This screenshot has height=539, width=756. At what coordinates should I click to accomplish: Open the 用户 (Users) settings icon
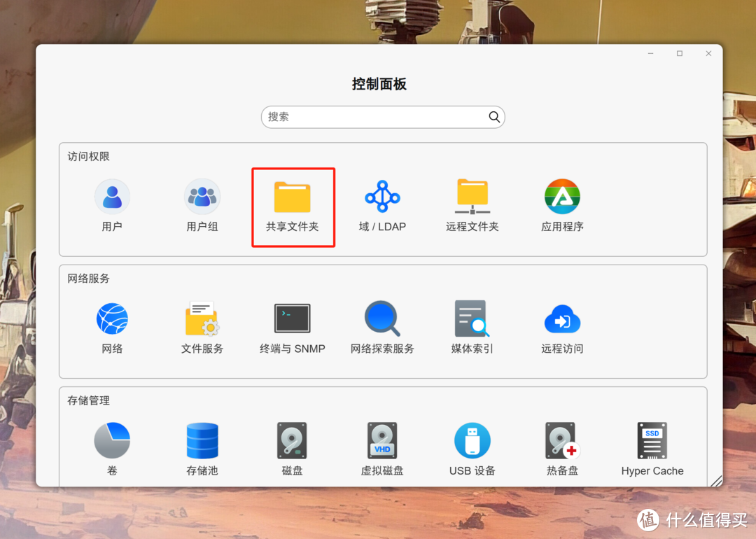pos(112,197)
